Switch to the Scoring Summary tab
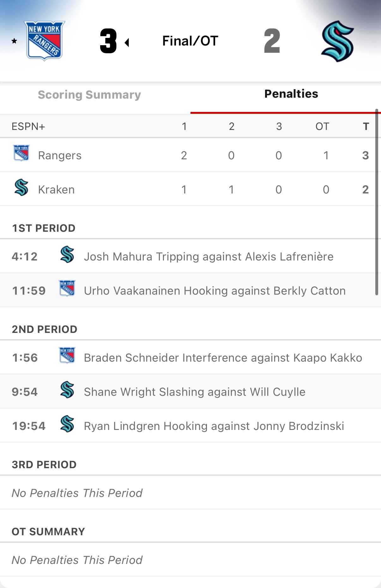Screen dimensions: 381x588 89,95
